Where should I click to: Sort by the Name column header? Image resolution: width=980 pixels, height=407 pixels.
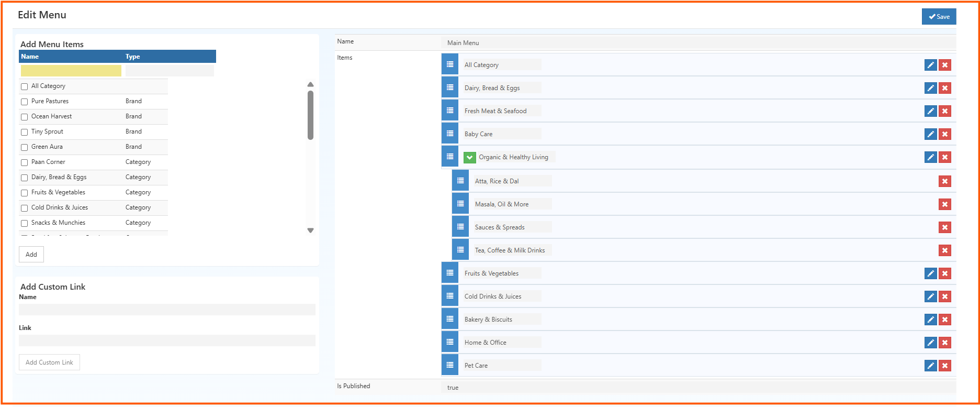click(30, 57)
